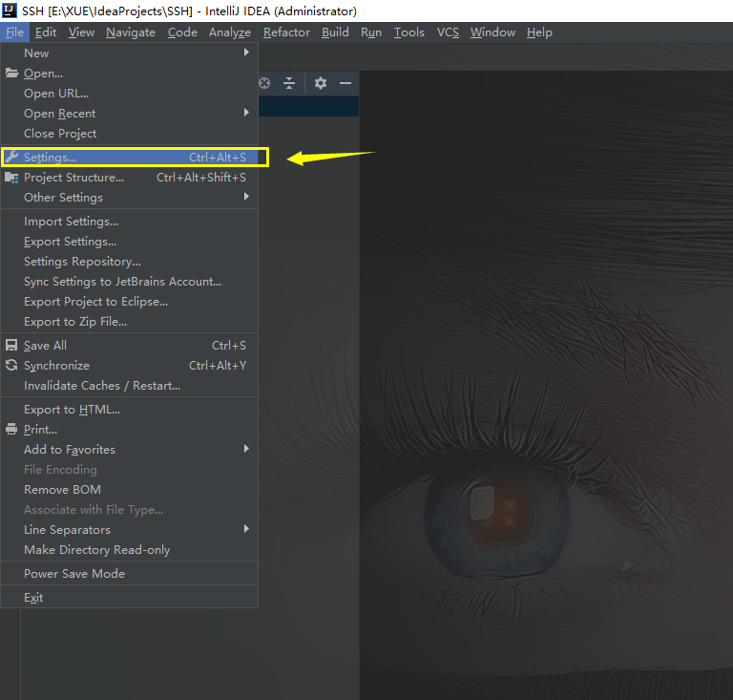Choose Other Settings entry label
Viewport: 733px width, 700px height.
(63, 198)
